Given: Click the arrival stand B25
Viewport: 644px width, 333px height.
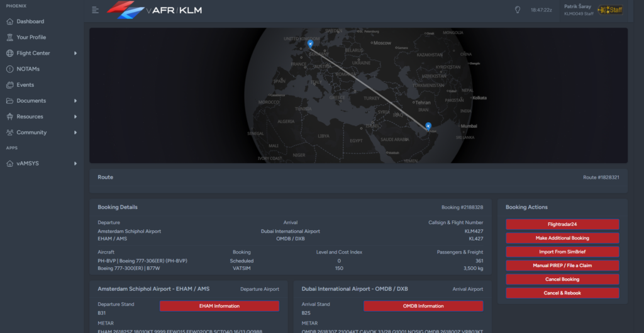Looking at the screenshot, I should pos(306,313).
